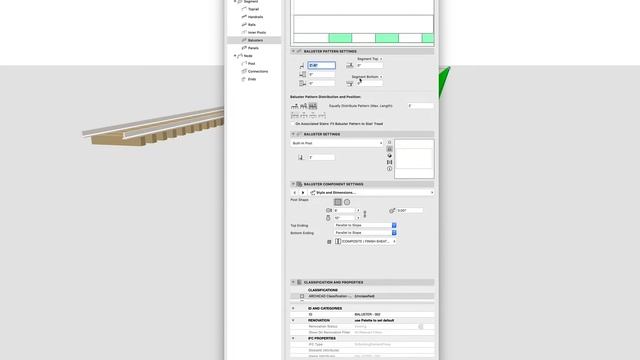This screenshot has height=360, width=640.
Task: Open the Bottom Ending dropdown
Action: coord(365,233)
